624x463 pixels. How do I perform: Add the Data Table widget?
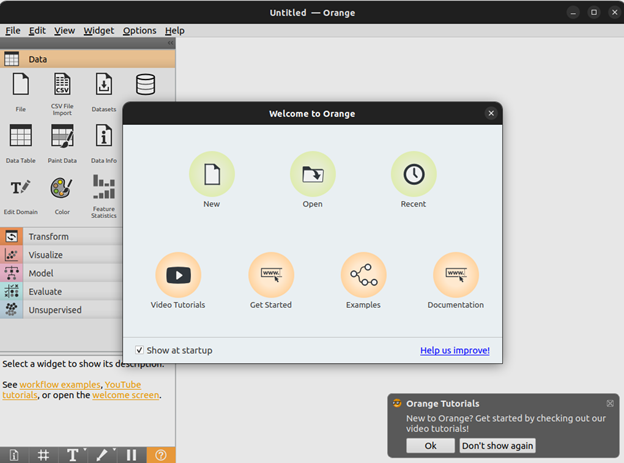coord(21,144)
